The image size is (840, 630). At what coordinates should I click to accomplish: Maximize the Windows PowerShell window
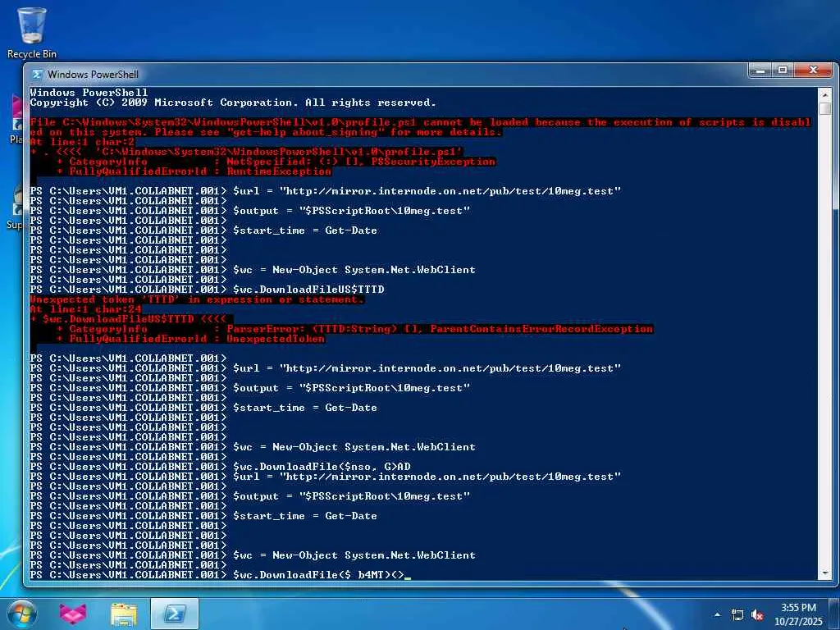(782, 71)
